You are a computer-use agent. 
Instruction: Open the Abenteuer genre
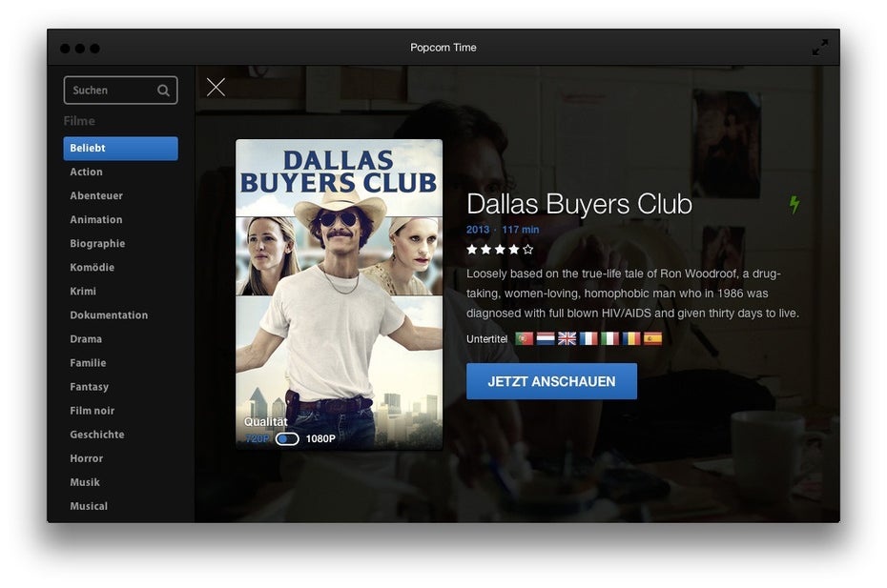pos(96,195)
